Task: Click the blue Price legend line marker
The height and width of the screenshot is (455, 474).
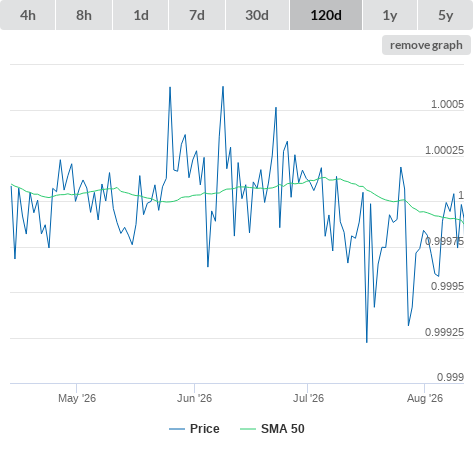Action: pyautogui.click(x=177, y=429)
